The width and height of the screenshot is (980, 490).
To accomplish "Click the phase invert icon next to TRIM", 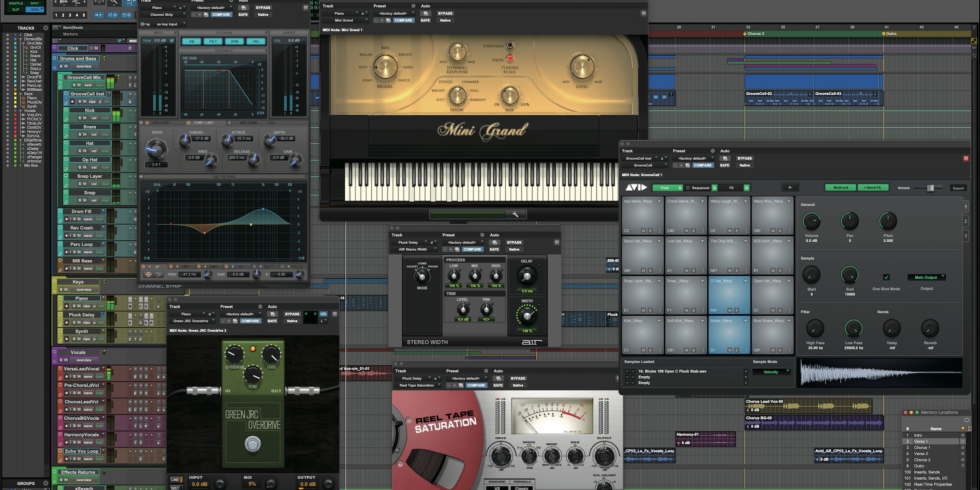I will tap(172, 41).
